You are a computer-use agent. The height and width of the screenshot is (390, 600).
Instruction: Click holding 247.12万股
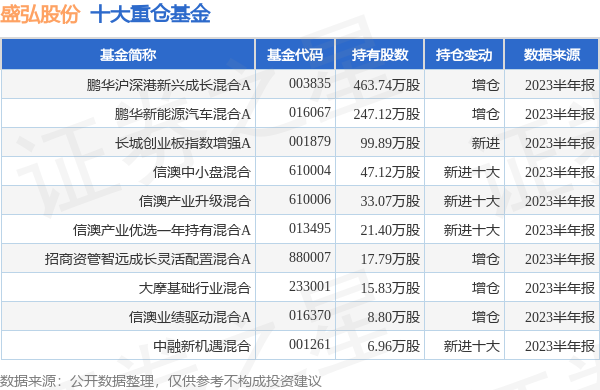386,114
